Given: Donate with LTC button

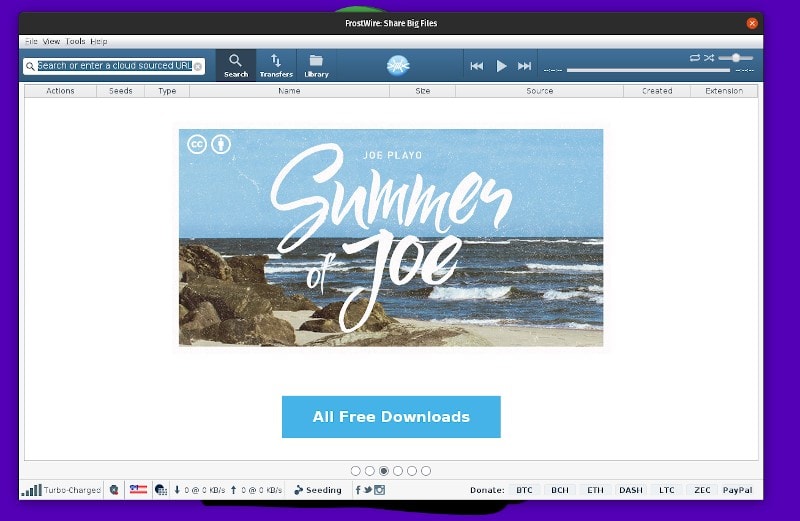Looking at the screenshot, I should 666,490.
